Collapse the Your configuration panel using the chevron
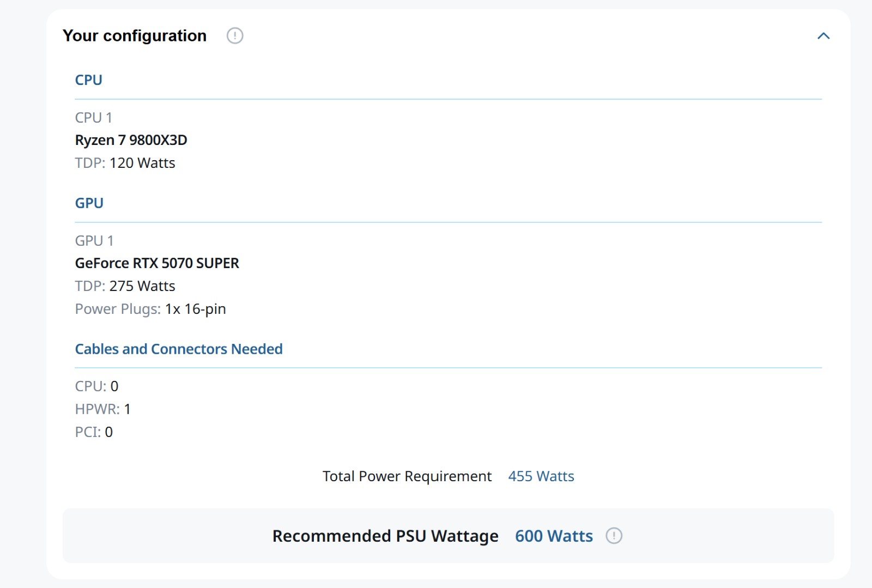 (823, 36)
